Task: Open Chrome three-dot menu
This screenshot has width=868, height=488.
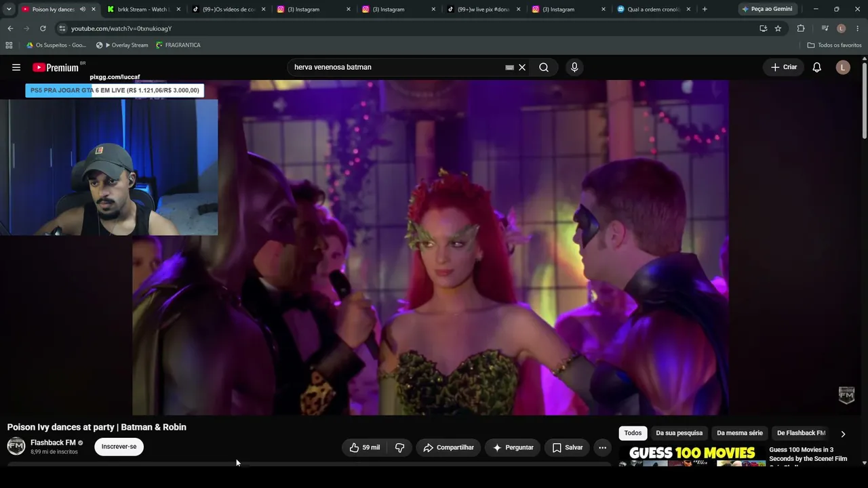Action: [858, 28]
